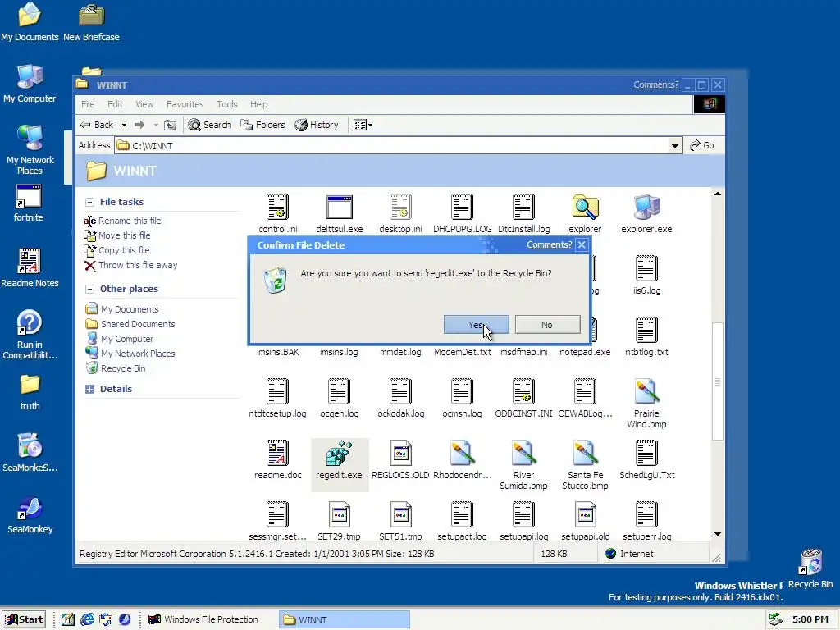Click Copy this file task
This screenshot has width=840, height=630.
click(116, 250)
